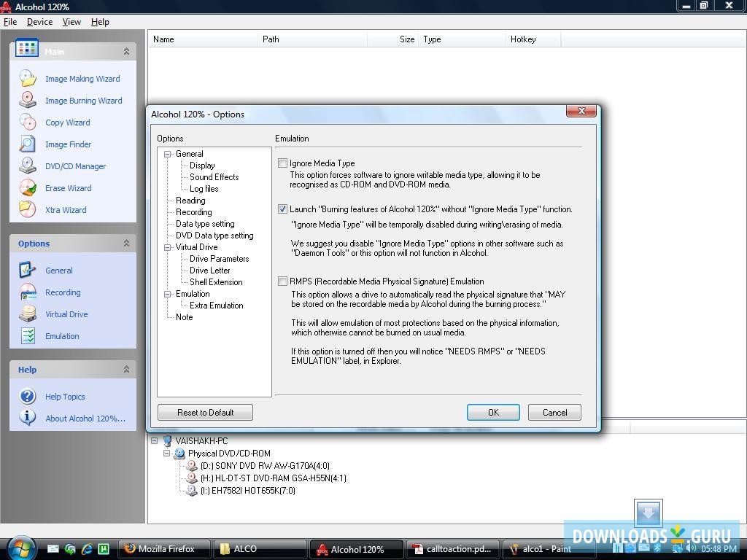Collapse the General tree node
This screenshot has width=747, height=560.
(x=167, y=154)
